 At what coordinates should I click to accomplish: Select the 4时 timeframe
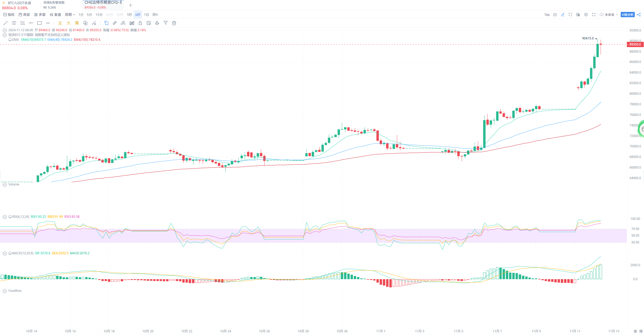coord(138,15)
